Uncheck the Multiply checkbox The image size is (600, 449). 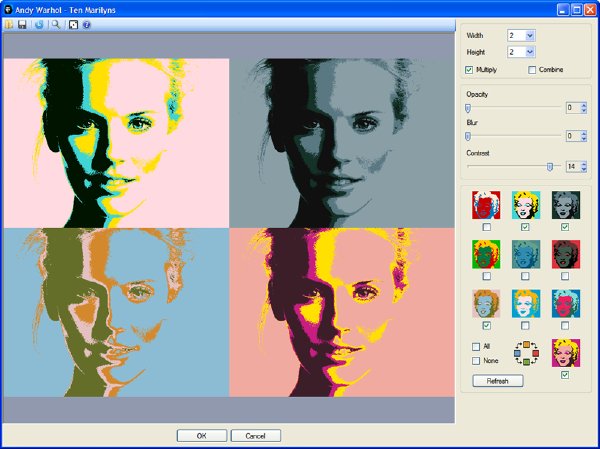click(469, 70)
